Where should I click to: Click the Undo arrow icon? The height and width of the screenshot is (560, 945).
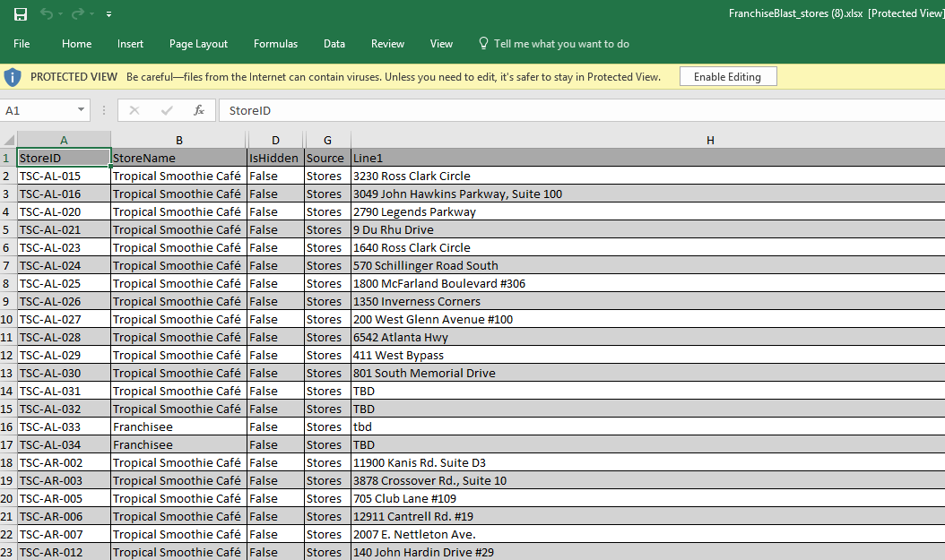tap(46, 13)
